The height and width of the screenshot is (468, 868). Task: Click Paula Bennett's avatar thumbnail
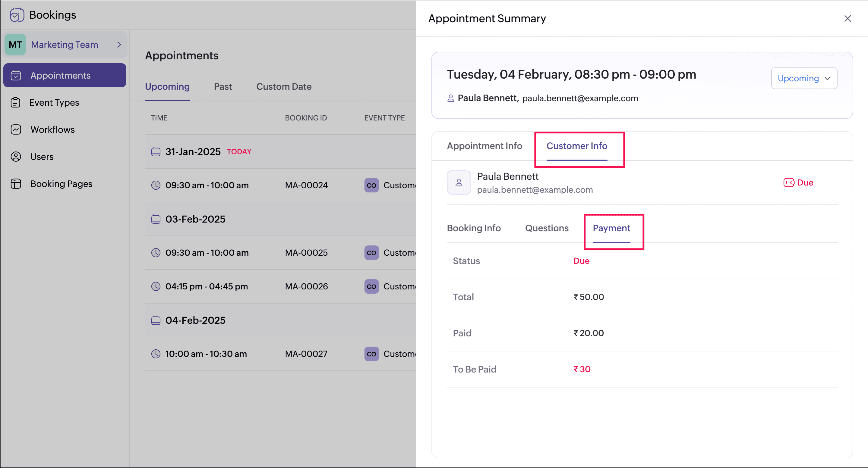(459, 183)
